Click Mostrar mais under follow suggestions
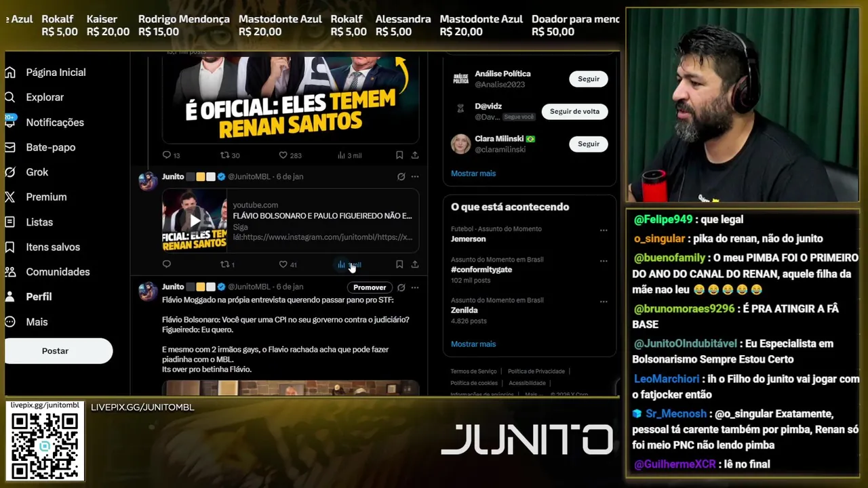This screenshot has width=868, height=488. click(473, 174)
